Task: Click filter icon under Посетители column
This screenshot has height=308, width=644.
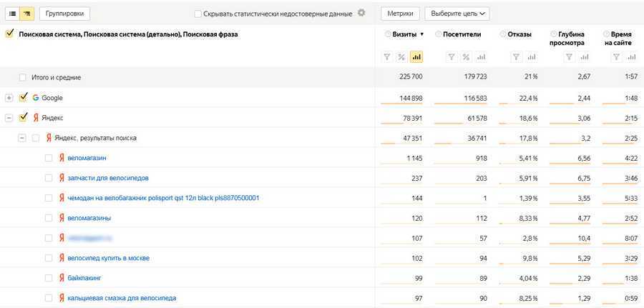Action: pos(451,57)
